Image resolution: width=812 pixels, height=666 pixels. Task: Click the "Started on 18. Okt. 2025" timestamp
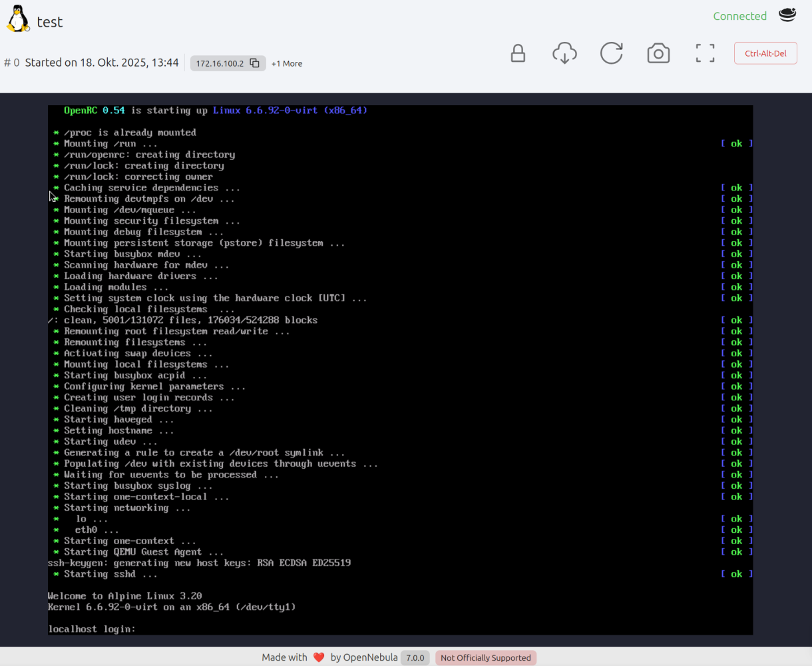click(102, 63)
